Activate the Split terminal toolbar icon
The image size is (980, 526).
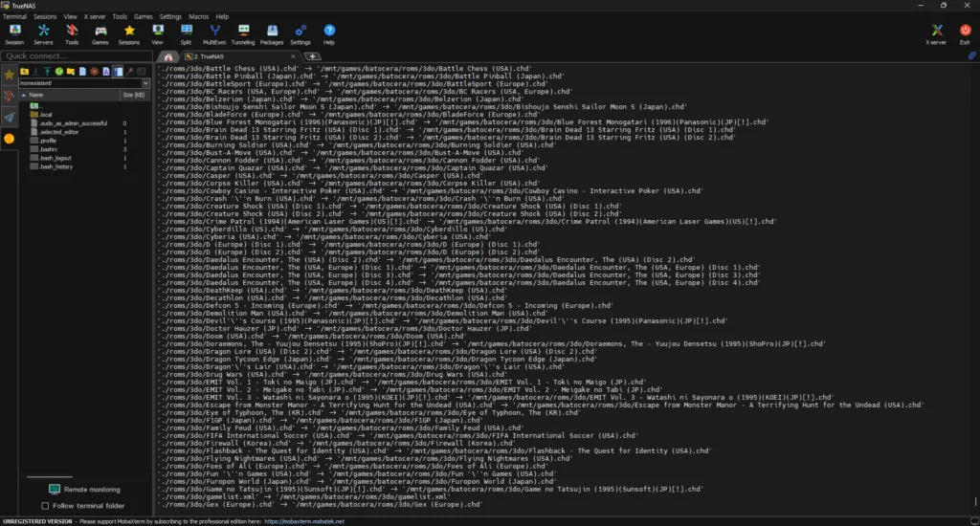[x=187, y=34]
